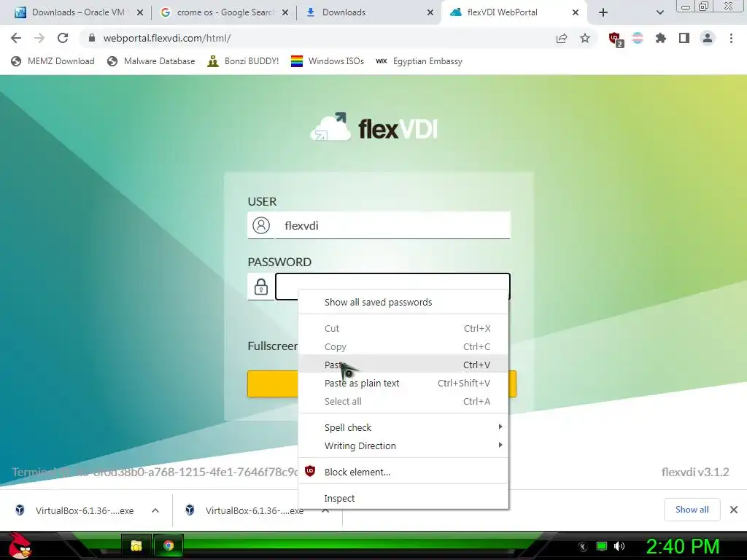Select Paste as plain text
Screen dimensions: 747x560
[x=403, y=383]
